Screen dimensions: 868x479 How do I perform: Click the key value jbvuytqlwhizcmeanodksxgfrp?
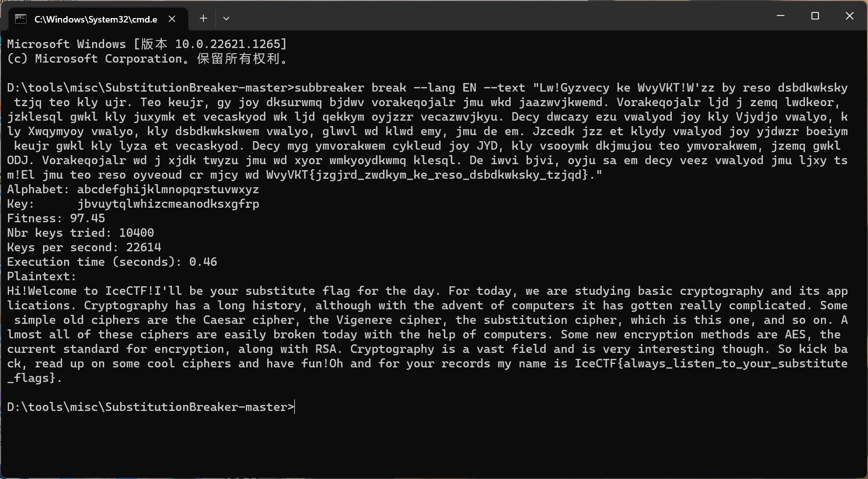click(168, 204)
